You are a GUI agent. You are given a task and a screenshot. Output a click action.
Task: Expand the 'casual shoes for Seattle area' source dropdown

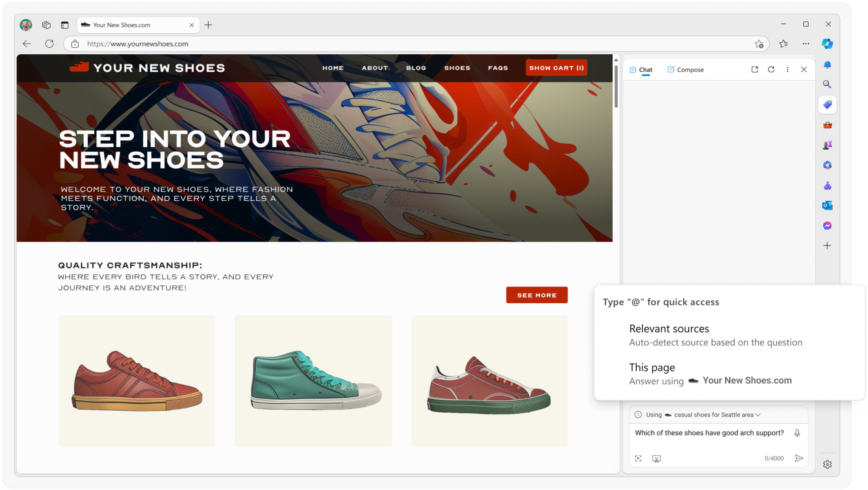[x=758, y=415]
